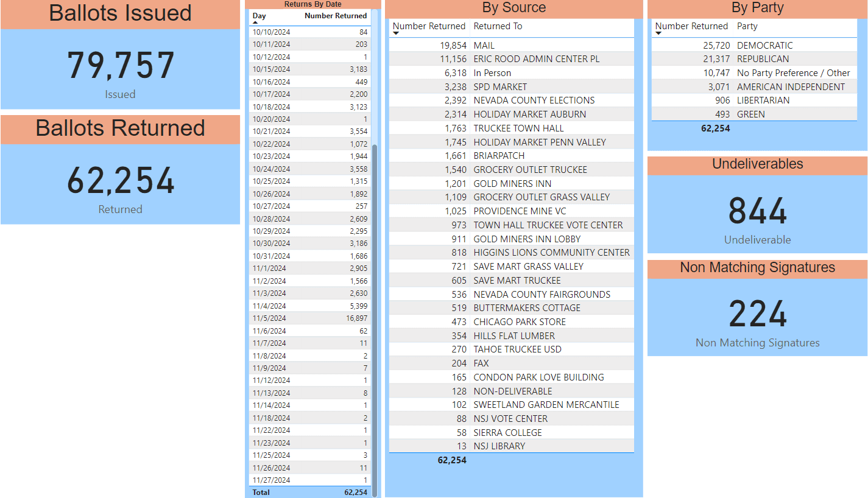Screen dimensions: 868x498
Task: Select the TRUCKEE TOWN HALL source row
Action: [x=511, y=128]
